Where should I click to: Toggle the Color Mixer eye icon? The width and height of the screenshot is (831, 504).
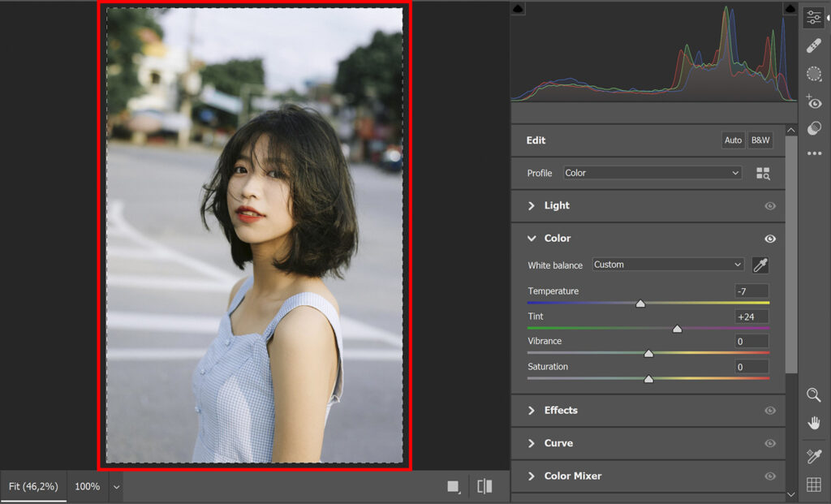tap(770, 476)
